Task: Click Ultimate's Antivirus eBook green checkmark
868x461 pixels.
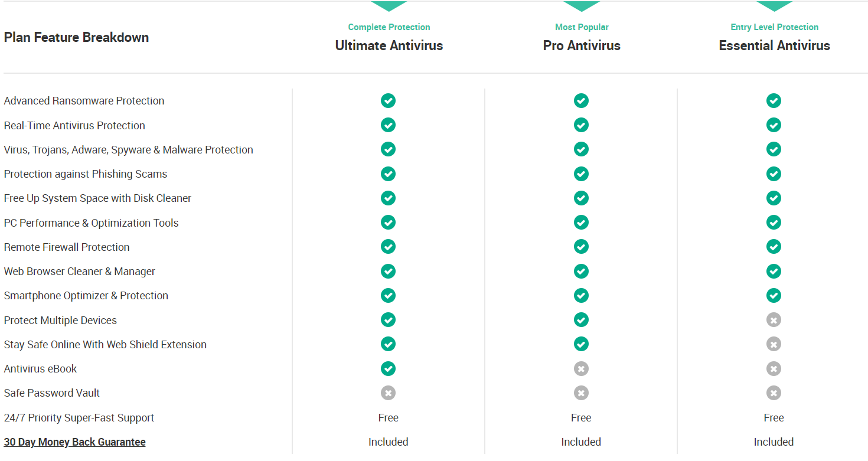Action: coord(388,369)
